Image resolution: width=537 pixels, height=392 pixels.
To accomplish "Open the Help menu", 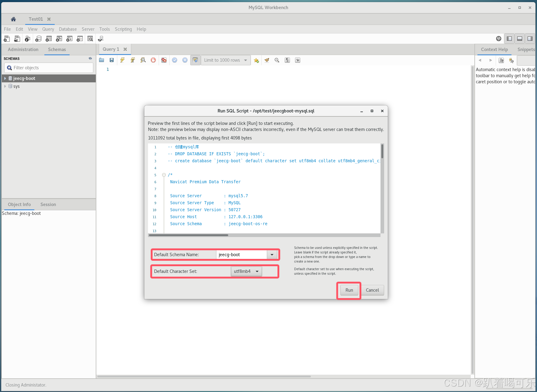I will (141, 29).
